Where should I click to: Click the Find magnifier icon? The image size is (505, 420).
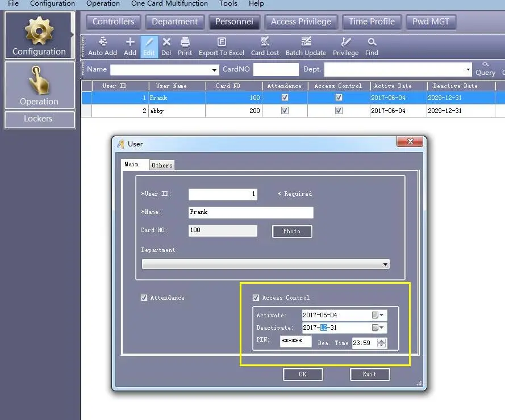[x=372, y=47]
